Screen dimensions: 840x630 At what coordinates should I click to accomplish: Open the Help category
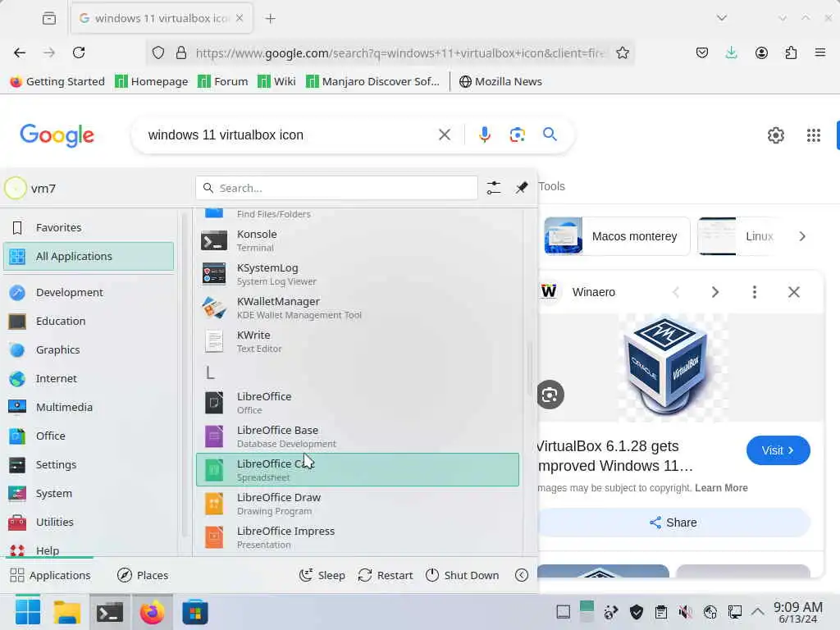click(x=89, y=550)
